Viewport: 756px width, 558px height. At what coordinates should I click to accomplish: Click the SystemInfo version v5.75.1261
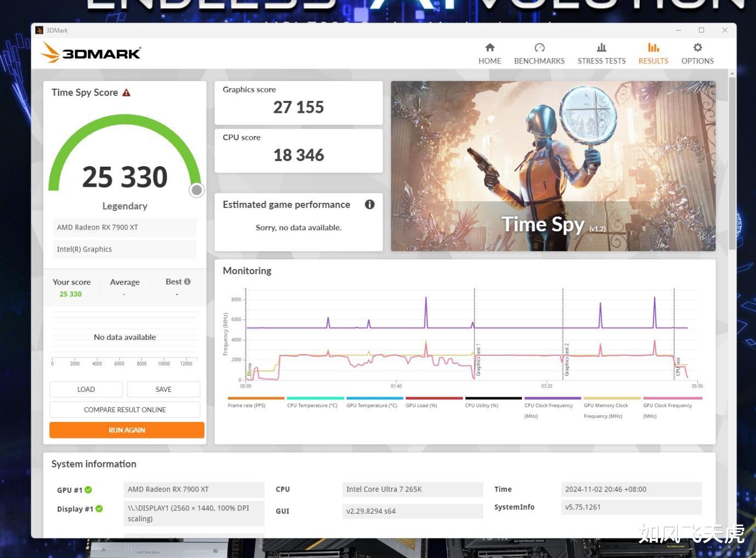(x=632, y=507)
